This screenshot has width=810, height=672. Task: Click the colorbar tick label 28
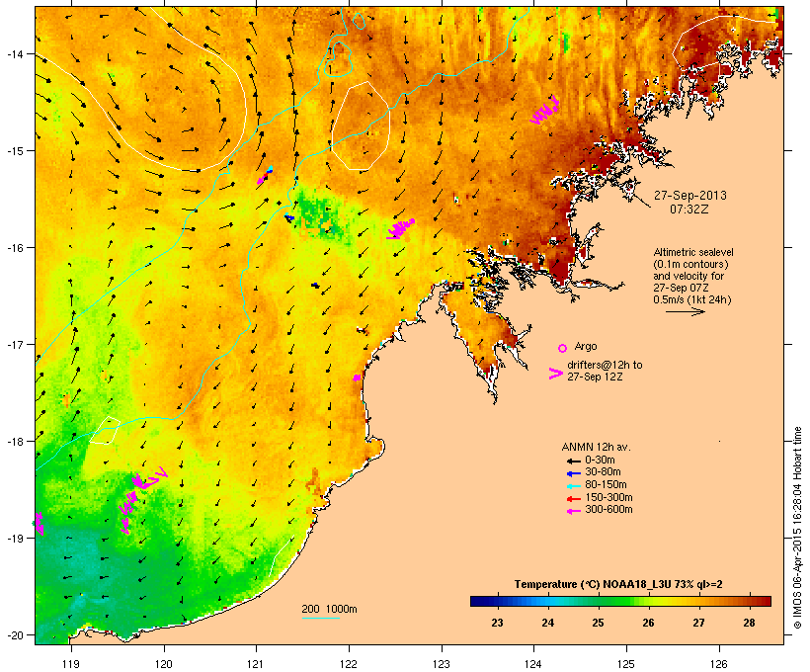point(749,623)
